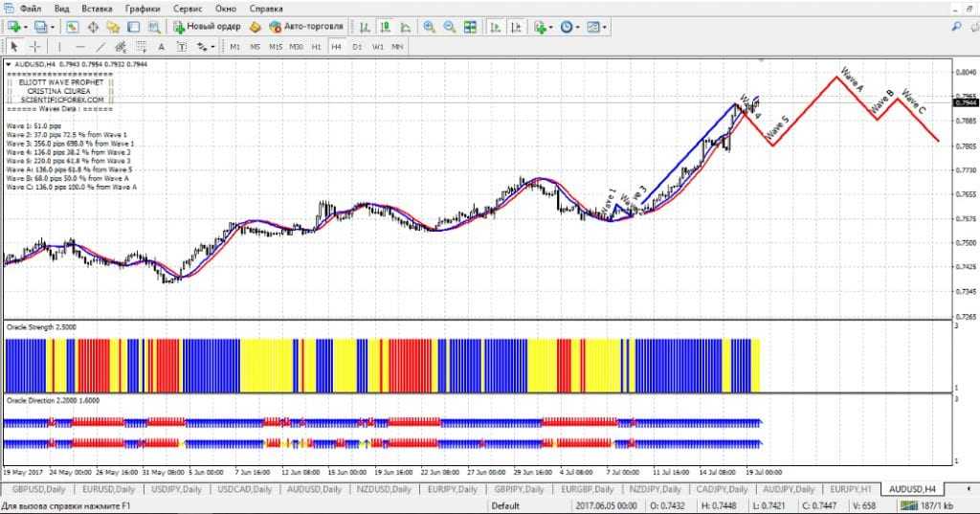Pick the text label 'A' tool
Screen dimensions: 980x514
[161, 46]
